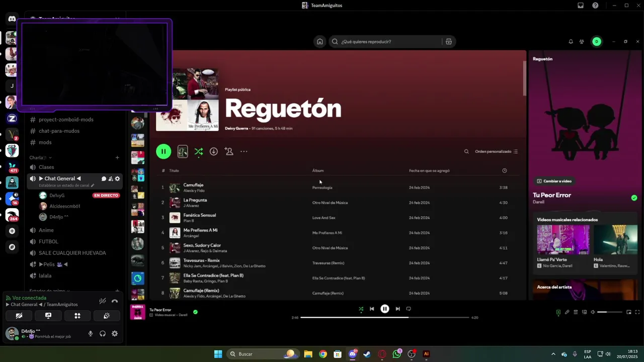Open the miniplayer
Viewport: 644px width, 362px height.
click(629, 312)
